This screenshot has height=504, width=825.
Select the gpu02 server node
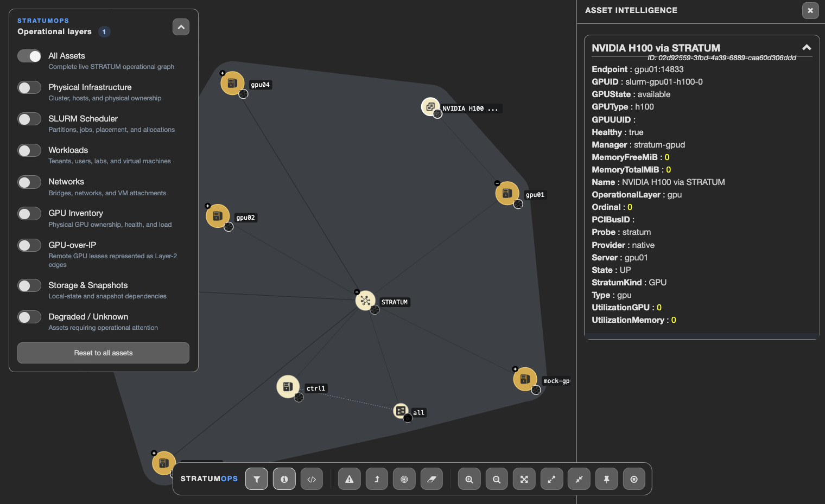[x=218, y=216]
